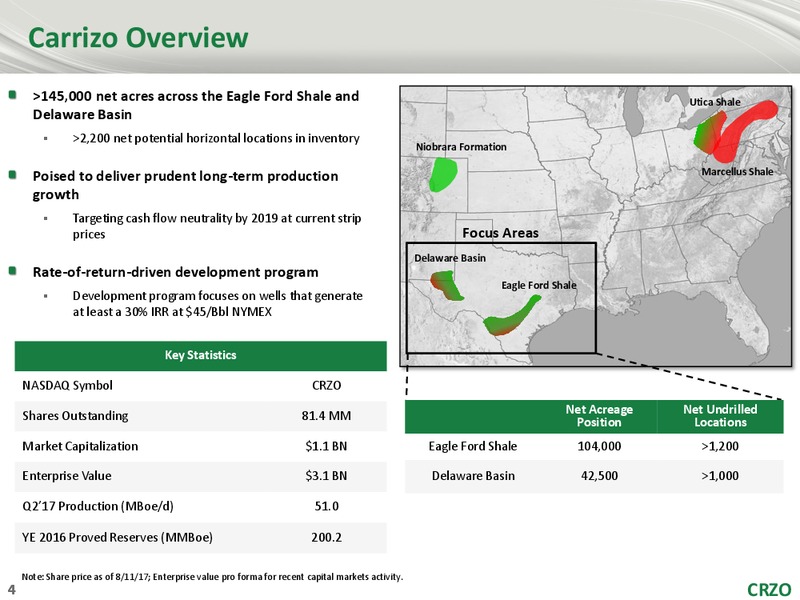Click the '51.0' production value

pos(327,506)
